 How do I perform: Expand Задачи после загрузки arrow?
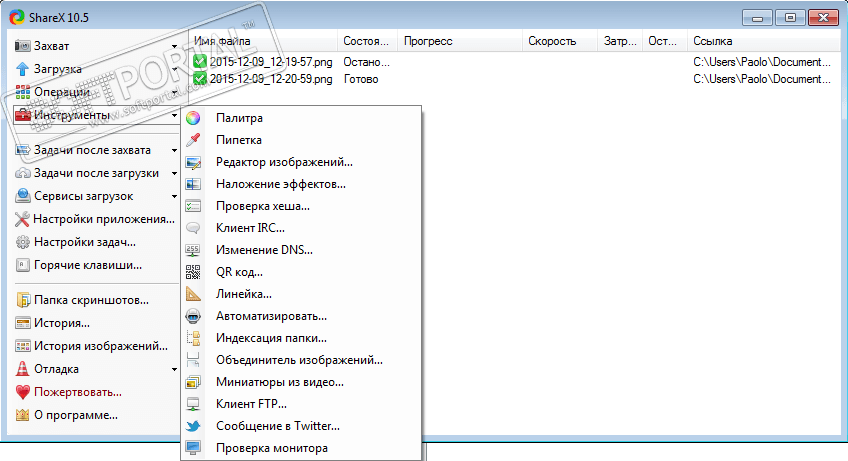pyautogui.click(x=174, y=174)
